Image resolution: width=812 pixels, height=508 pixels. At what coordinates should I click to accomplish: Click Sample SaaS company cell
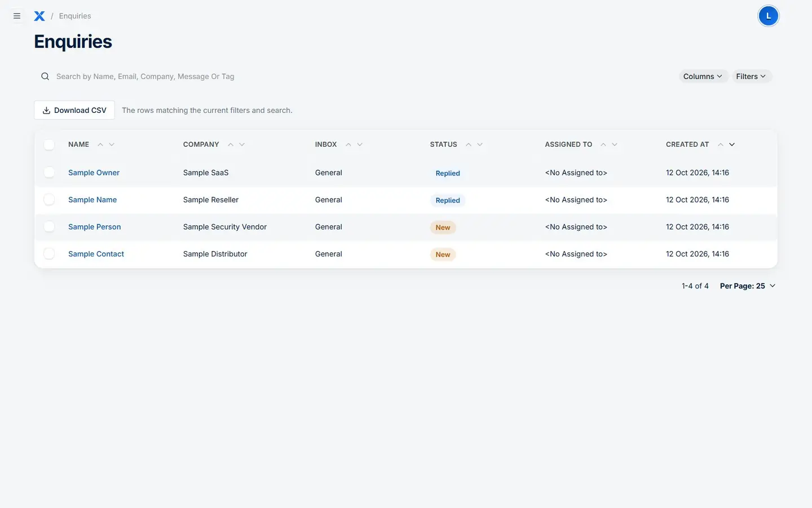tap(206, 173)
